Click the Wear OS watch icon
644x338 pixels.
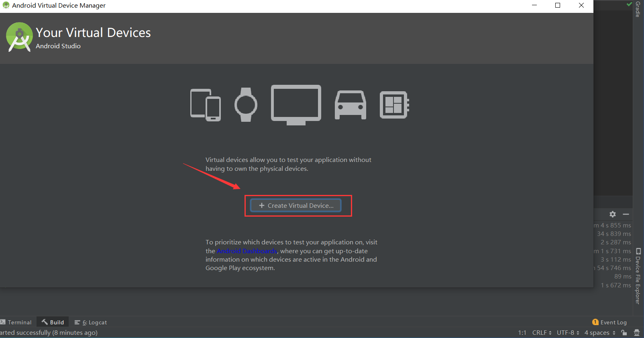tap(246, 105)
